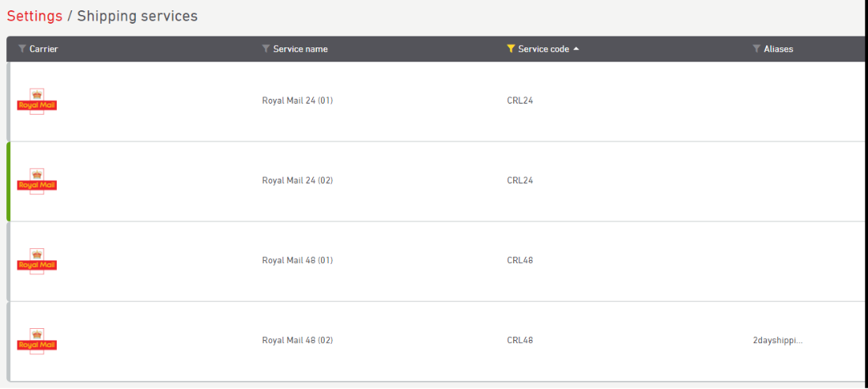This screenshot has height=389, width=868.
Task: Select the Royal Mail 24 (01) service name
Action: pyautogui.click(x=297, y=100)
